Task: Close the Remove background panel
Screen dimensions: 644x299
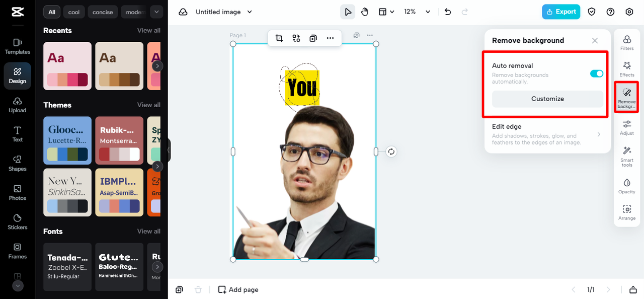Action: (x=595, y=40)
